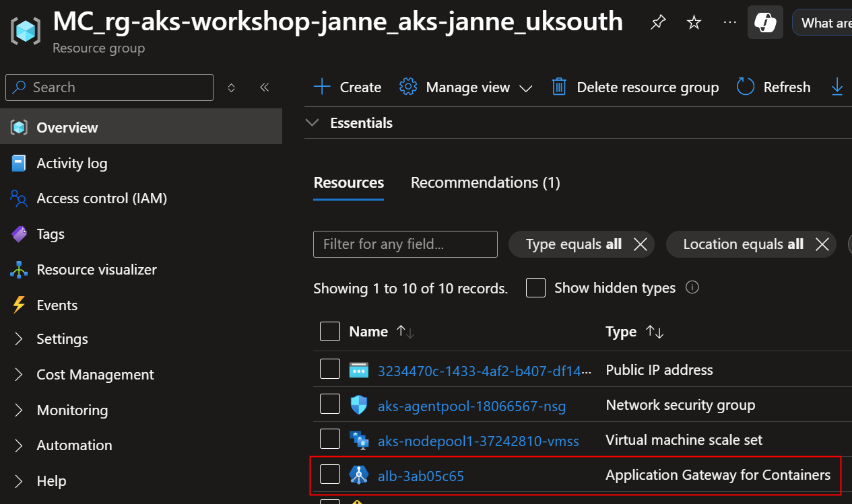Click the sidebar Search field
Screen dimensions: 852x504
109,87
